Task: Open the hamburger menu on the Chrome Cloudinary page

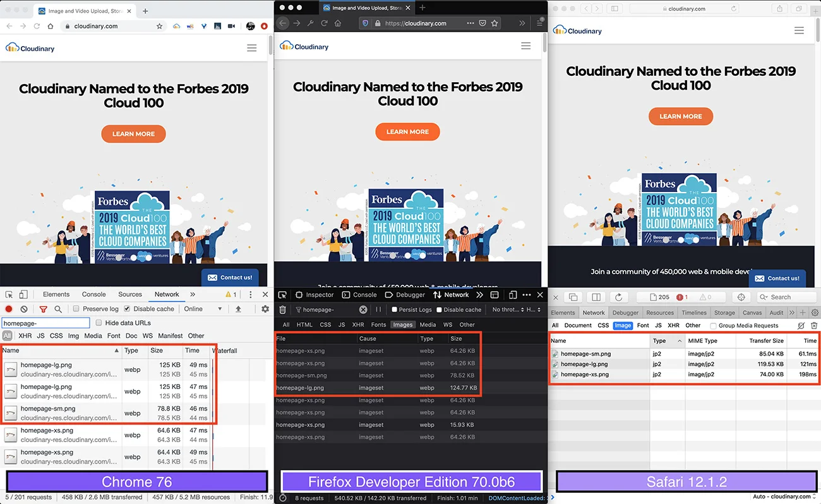Action: [x=252, y=48]
